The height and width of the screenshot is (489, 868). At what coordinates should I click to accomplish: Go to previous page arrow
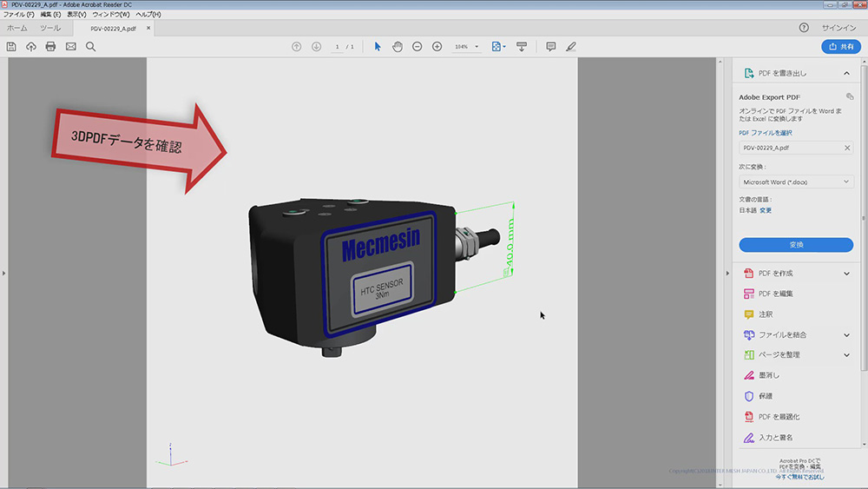tap(297, 47)
